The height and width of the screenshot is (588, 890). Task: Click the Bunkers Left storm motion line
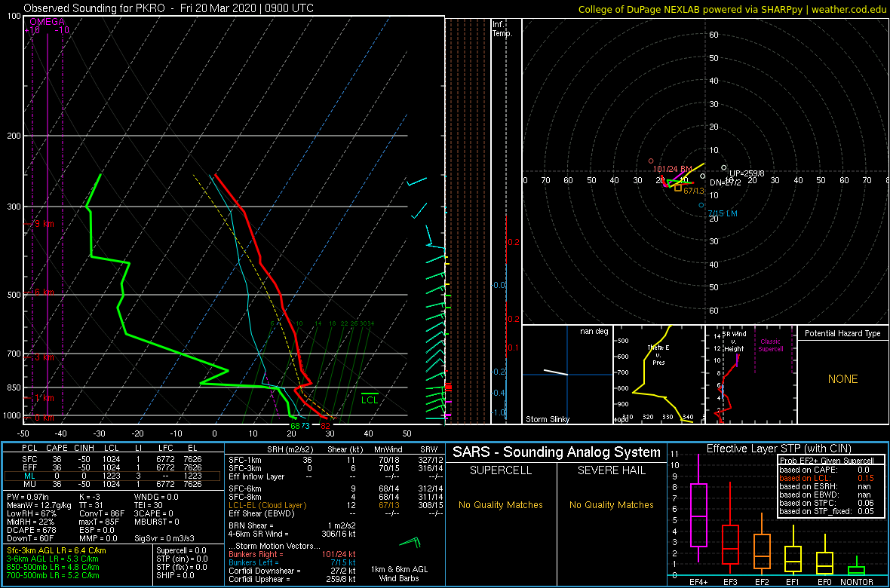point(291,562)
